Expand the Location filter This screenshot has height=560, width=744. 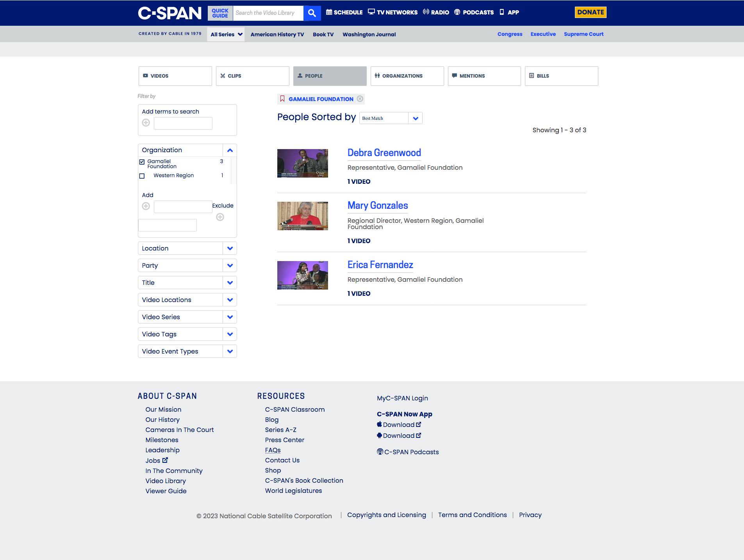(230, 249)
